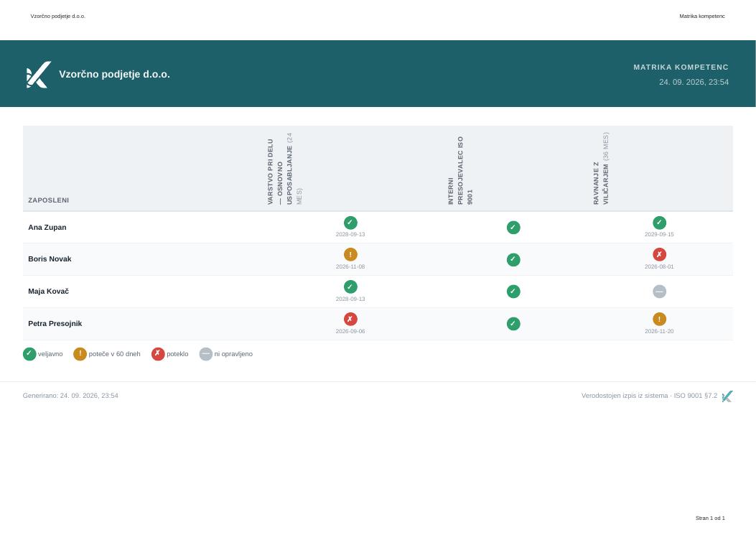Select the employee name 'Ana Zupan'

[x=47, y=227]
